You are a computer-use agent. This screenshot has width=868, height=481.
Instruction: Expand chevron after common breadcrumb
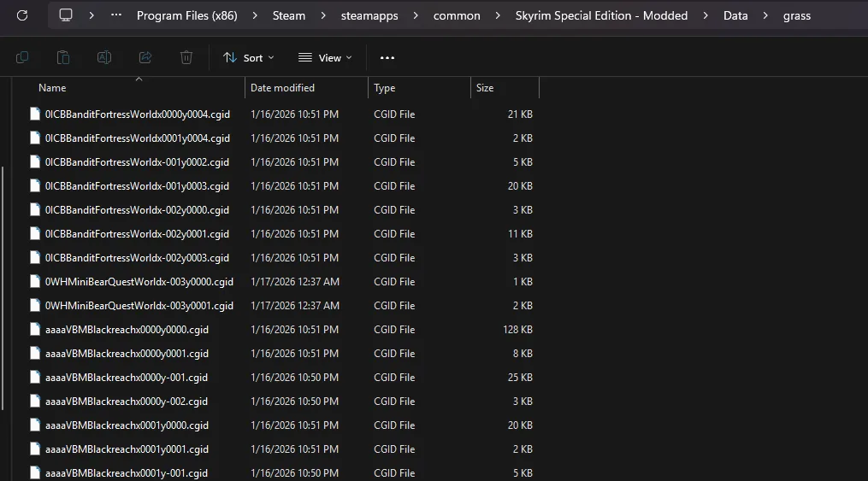(498, 15)
